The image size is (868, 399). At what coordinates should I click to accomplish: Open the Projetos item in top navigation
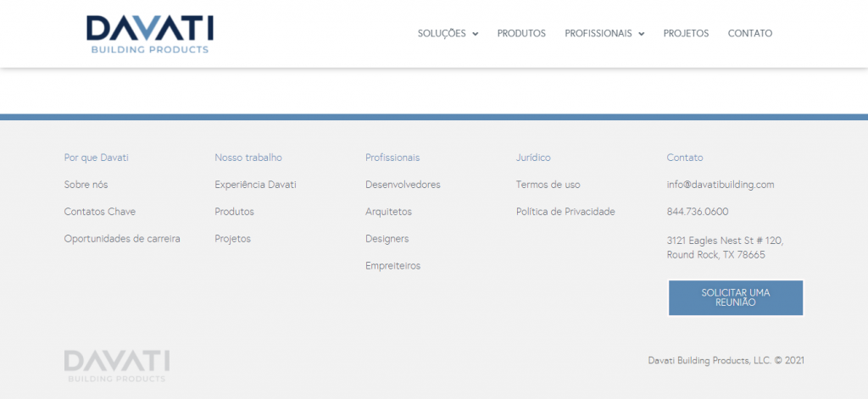pos(686,33)
